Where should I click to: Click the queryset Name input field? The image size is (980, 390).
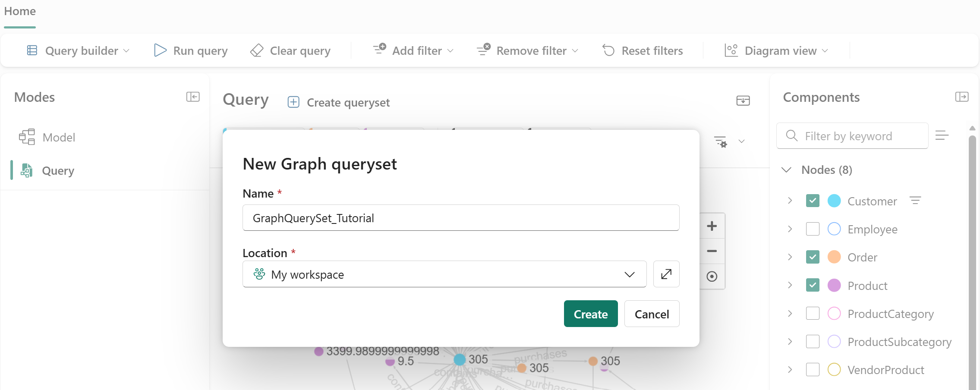pos(460,218)
